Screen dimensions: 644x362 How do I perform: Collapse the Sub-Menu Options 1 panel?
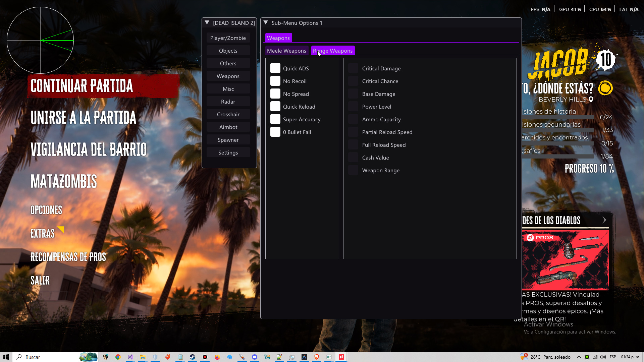point(266,22)
